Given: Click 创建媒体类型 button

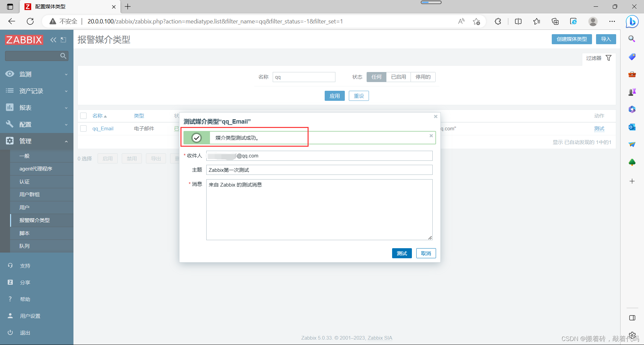Looking at the screenshot, I should click(x=572, y=39).
